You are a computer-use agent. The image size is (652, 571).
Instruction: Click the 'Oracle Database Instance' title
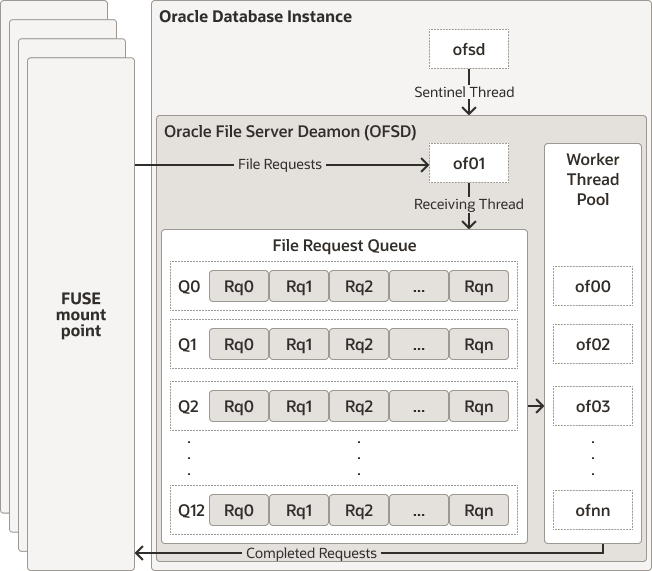point(255,17)
